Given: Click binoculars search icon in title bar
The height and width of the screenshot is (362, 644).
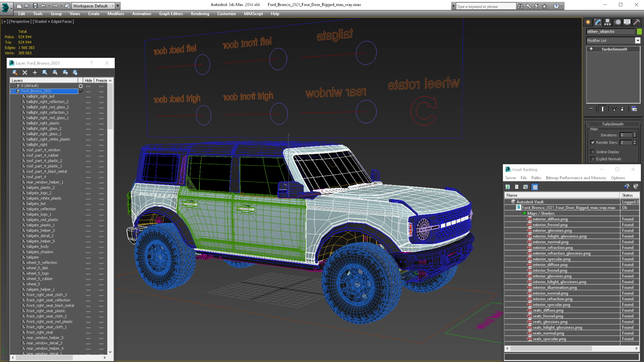Looking at the screenshot, I should click(x=520, y=6).
